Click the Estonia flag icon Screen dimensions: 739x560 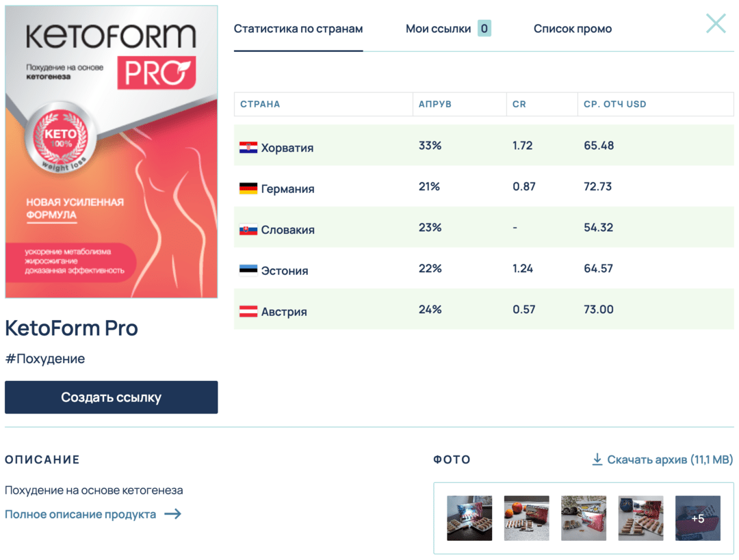248,270
